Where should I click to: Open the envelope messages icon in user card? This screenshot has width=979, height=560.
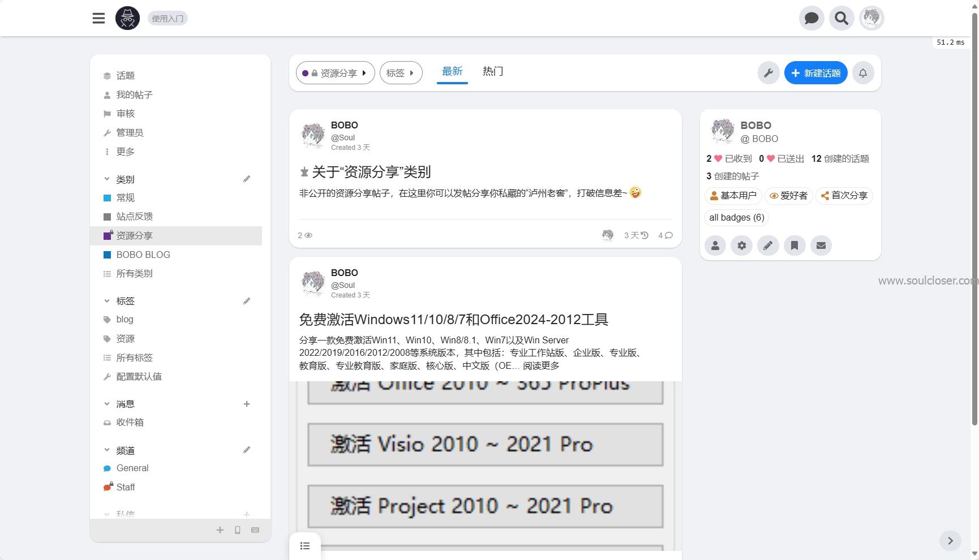[x=821, y=245]
